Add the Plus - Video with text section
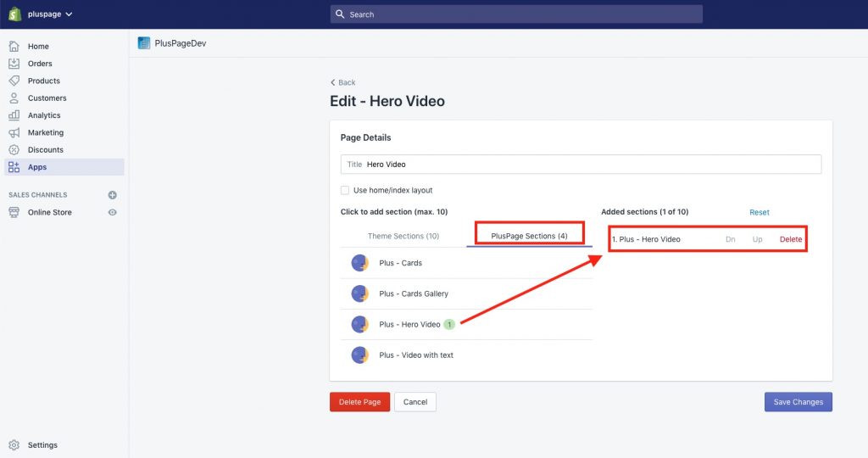Image resolution: width=868 pixels, height=458 pixels. (467, 355)
